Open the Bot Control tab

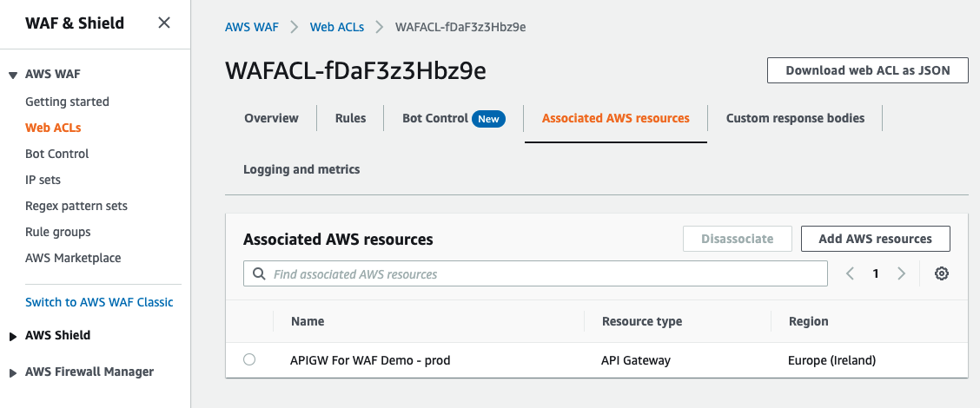coord(435,118)
